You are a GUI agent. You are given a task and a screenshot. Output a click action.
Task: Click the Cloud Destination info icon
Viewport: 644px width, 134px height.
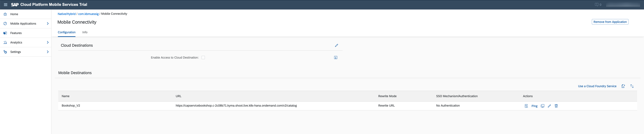click(x=335, y=58)
